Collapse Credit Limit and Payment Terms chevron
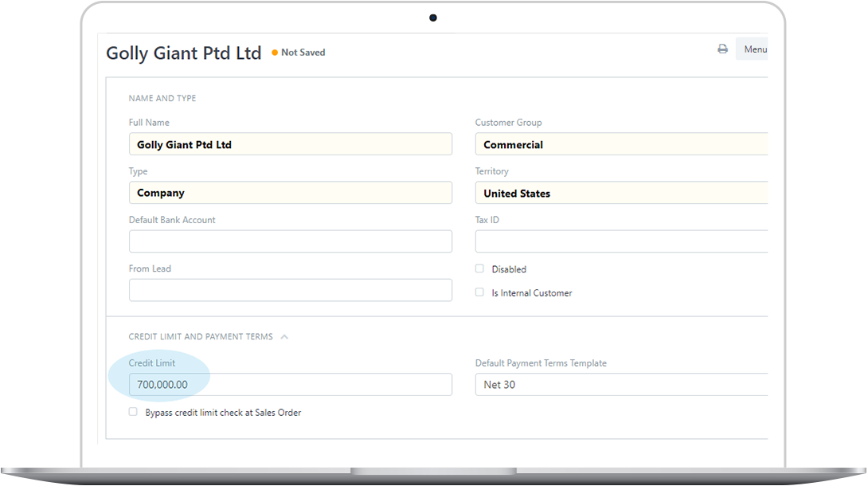The width and height of the screenshot is (868, 486). tap(284, 337)
